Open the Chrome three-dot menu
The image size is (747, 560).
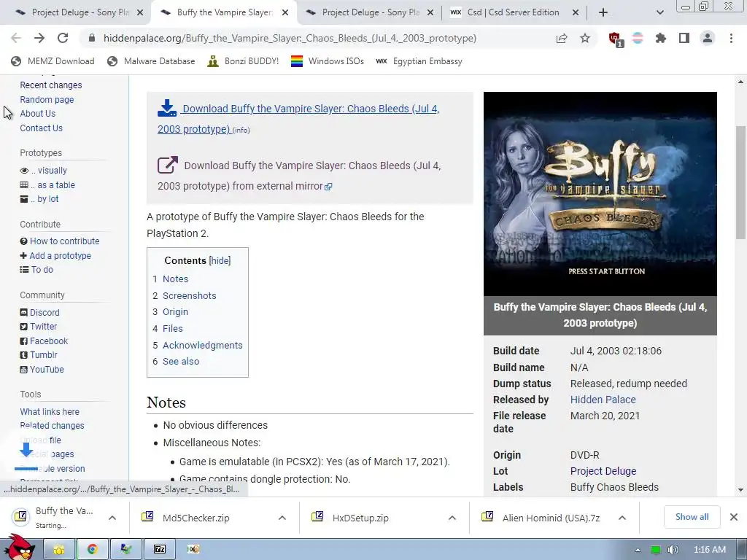tap(731, 38)
